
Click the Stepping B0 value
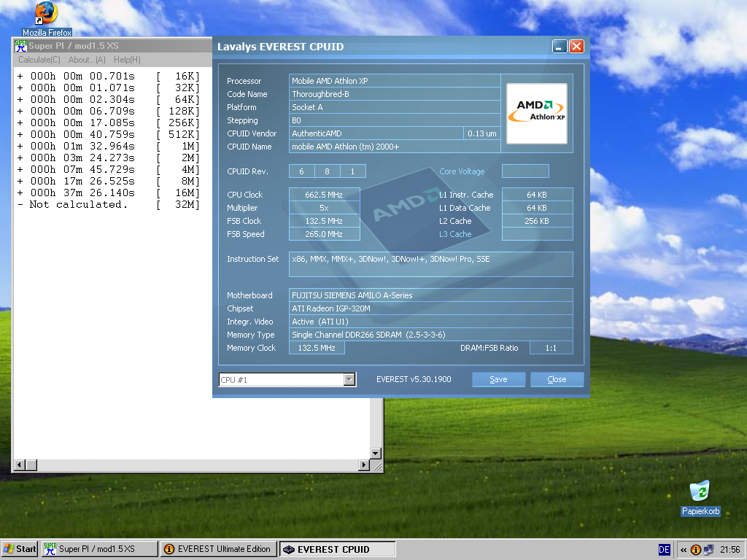tap(395, 120)
